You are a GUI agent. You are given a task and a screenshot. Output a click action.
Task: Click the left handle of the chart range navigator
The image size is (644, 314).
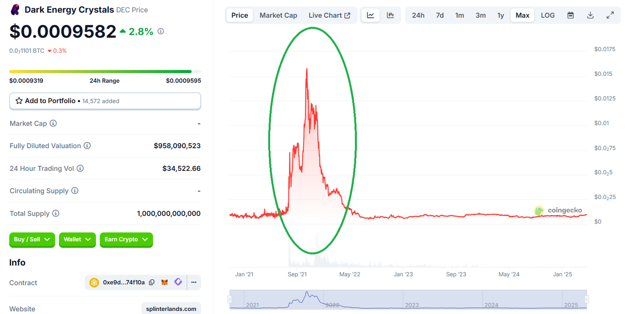click(230, 299)
